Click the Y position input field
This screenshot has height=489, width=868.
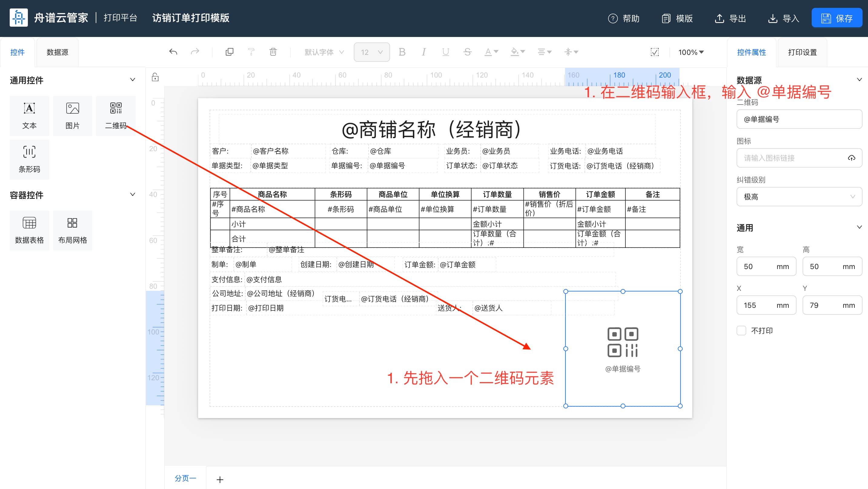(832, 305)
